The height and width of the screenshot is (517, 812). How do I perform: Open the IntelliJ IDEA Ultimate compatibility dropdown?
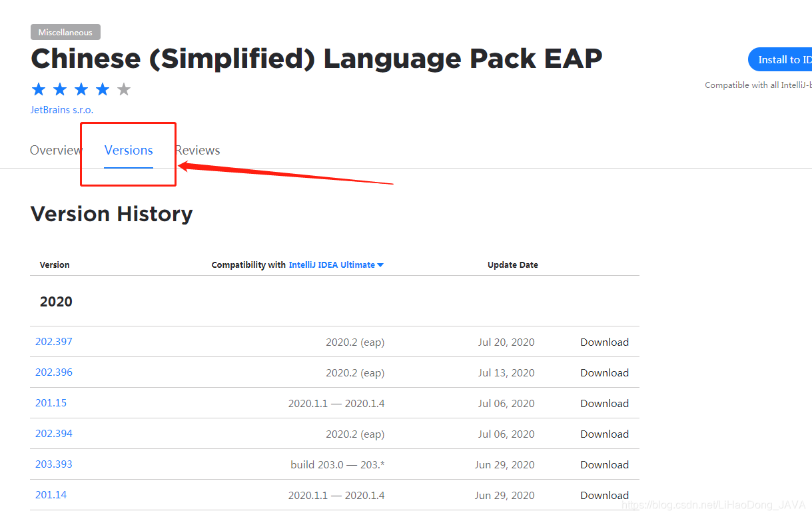click(336, 265)
